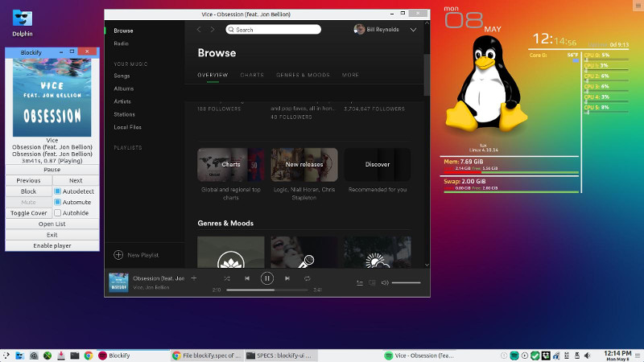Click the new playlist plus icon
Viewport: 644px width, 362px height.
(118, 255)
